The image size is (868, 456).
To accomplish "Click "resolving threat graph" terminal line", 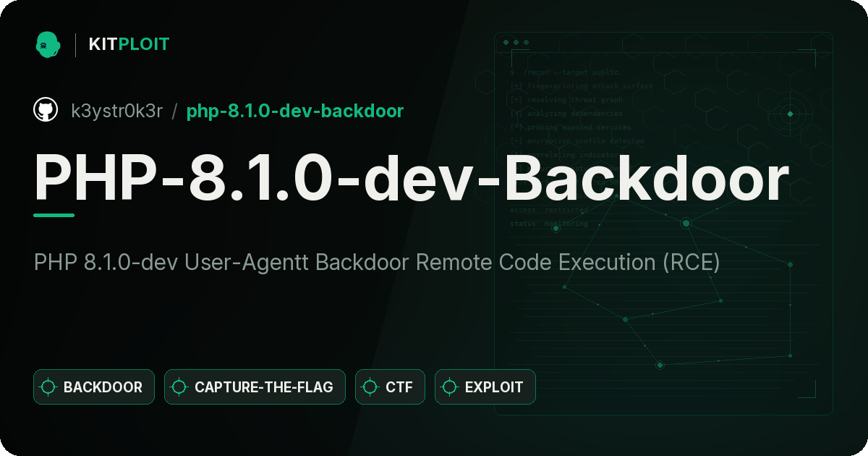I will point(566,100).
